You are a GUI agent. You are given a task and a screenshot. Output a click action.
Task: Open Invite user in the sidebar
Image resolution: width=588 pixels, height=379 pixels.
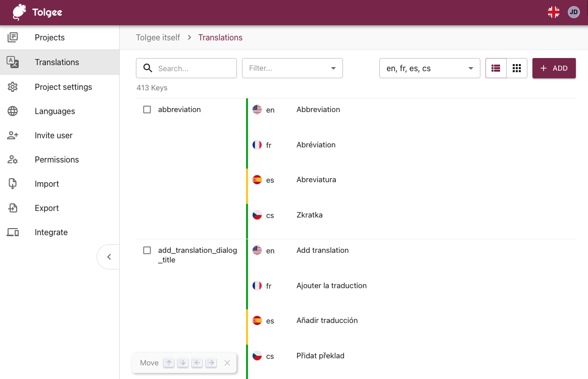[60, 135]
